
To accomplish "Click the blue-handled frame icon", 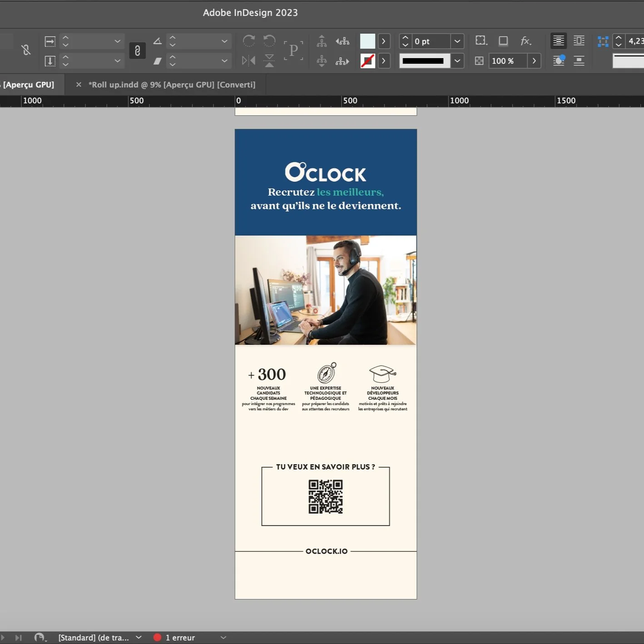I will click(x=603, y=41).
